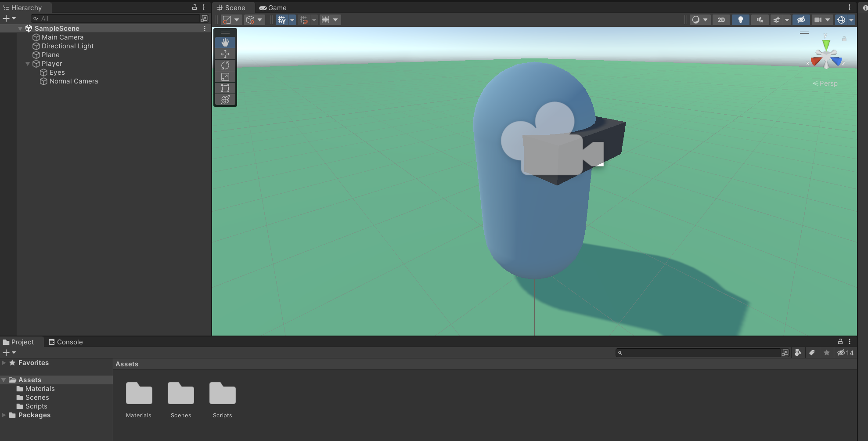The height and width of the screenshot is (441, 868).
Task: Click the Project search open-in-window icon
Action: click(785, 353)
